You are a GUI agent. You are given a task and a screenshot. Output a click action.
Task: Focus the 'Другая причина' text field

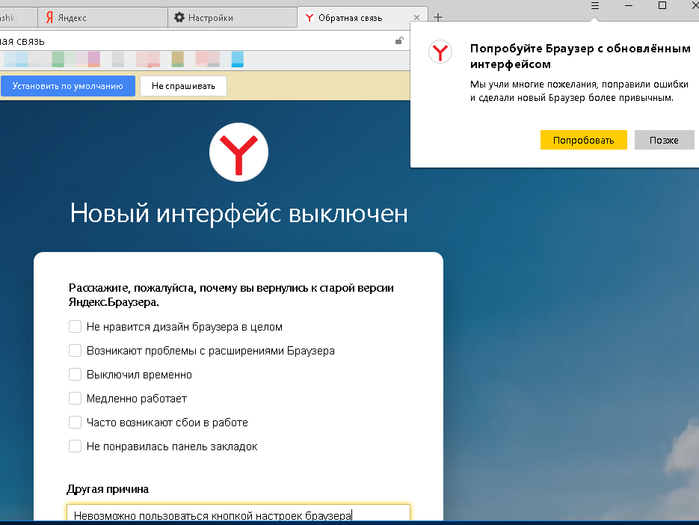(x=238, y=513)
